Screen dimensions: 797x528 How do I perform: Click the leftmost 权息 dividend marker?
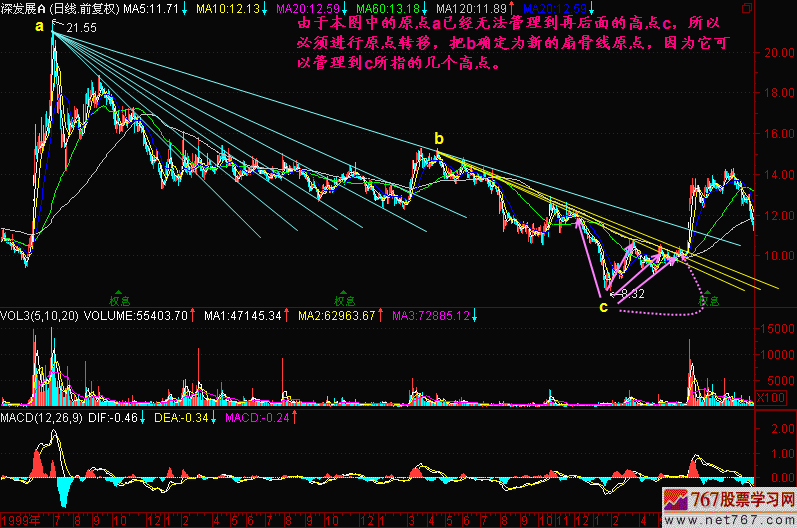pyautogui.click(x=120, y=298)
